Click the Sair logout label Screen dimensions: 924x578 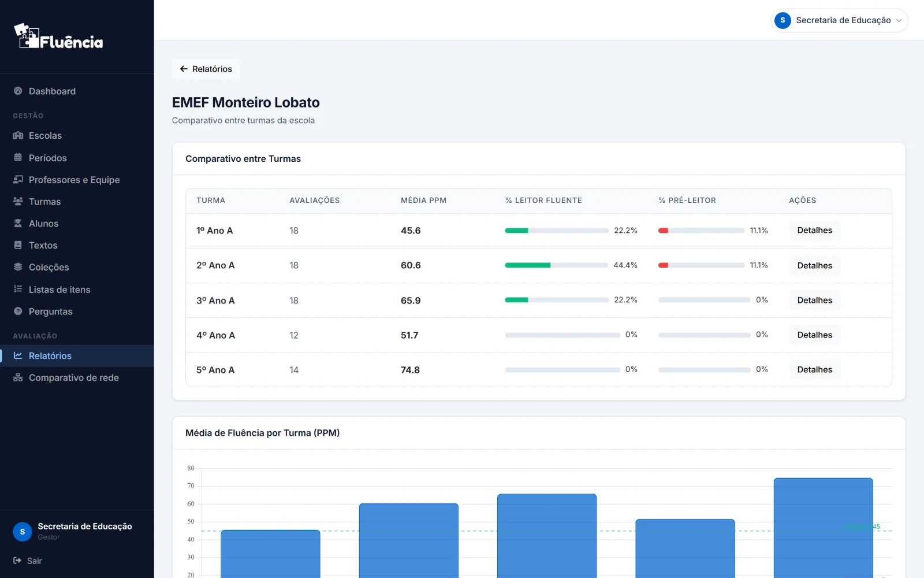[35, 561]
